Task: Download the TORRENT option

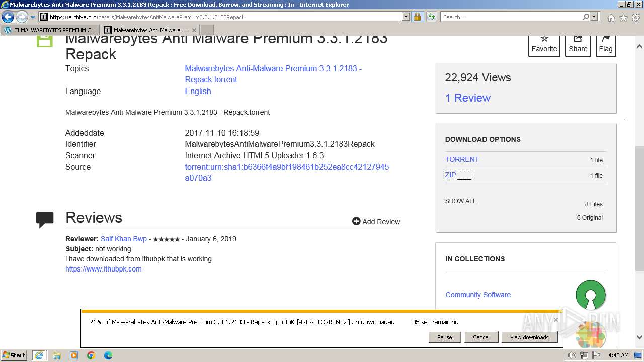Action: [x=462, y=159]
